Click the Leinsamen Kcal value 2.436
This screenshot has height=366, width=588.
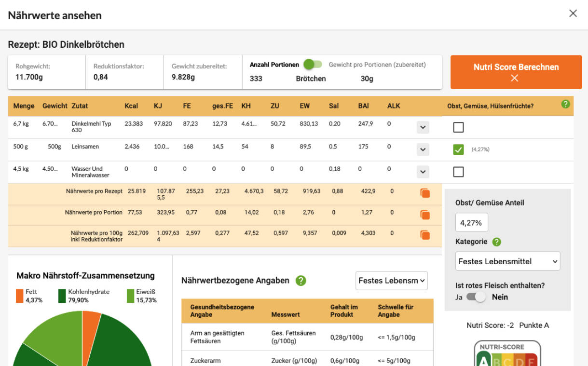pyautogui.click(x=132, y=147)
